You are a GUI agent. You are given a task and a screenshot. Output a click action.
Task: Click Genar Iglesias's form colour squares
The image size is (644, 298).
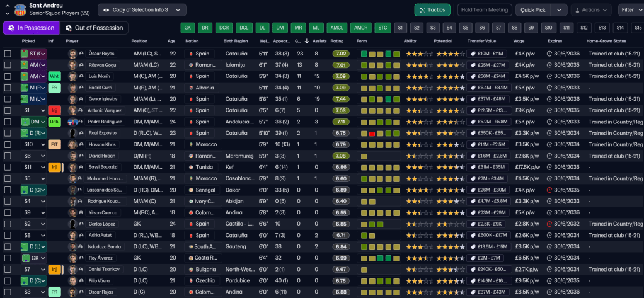(379, 99)
